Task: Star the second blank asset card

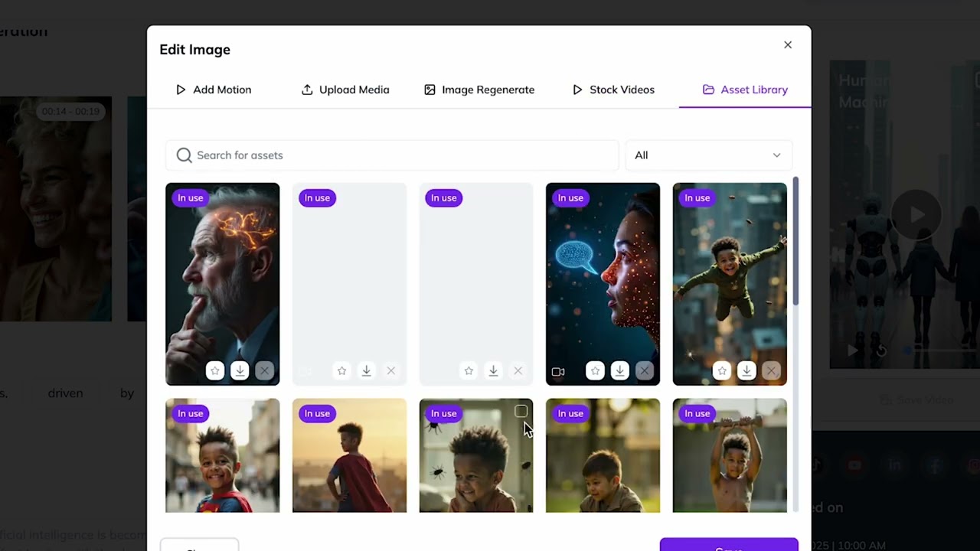Action: coord(469,371)
